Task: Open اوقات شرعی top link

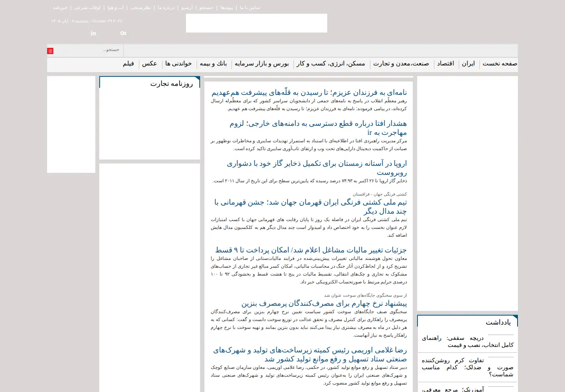Action: point(87,7)
